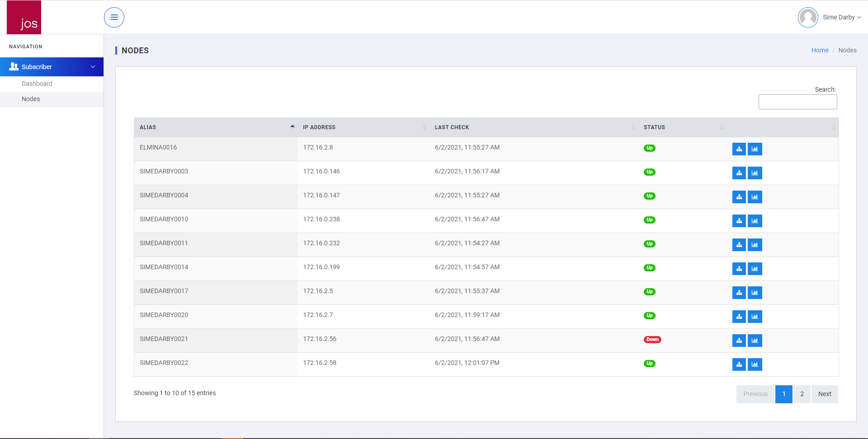This screenshot has width=868, height=439.
Task: Click the hamburger menu toggle button
Action: pos(114,17)
